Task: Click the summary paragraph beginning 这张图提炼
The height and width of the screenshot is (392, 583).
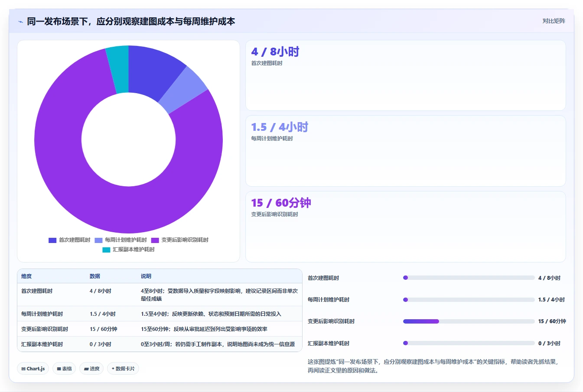Action: pos(433,366)
